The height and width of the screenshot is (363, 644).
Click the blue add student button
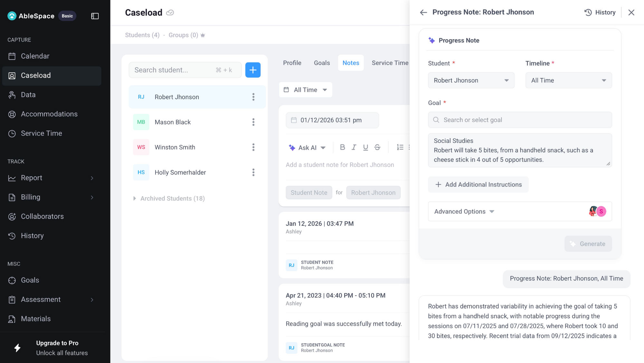[253, 70]
